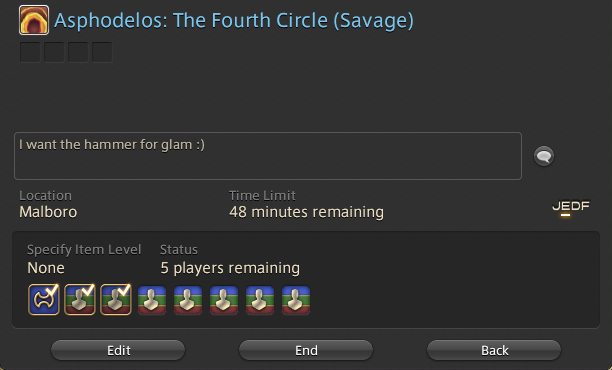Select the fifth open party slot
Image resolution: width=612 pixels, height=370 pixels.
188,300
